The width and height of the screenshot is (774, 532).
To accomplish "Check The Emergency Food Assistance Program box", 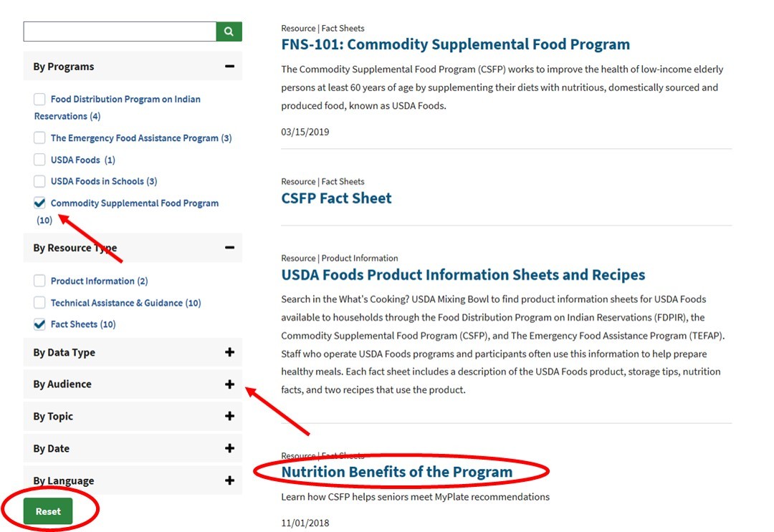I will pos(39,138).
